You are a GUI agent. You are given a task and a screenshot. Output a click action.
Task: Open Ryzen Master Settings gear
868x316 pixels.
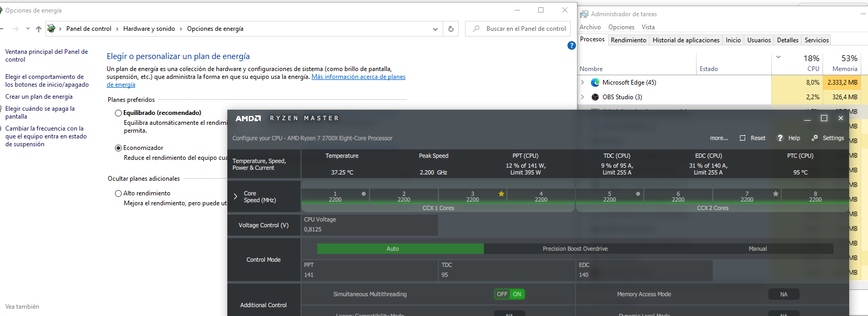click(815, 138)
